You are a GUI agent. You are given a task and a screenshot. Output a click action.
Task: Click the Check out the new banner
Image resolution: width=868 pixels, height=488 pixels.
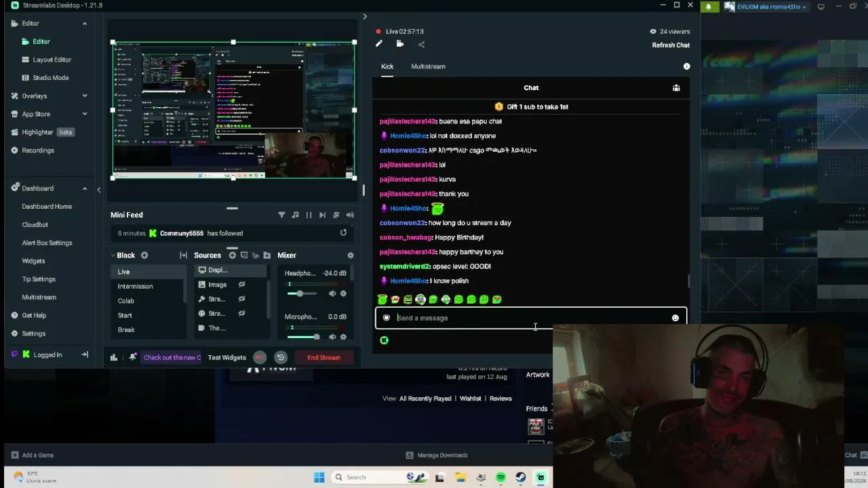click(172, 357)
